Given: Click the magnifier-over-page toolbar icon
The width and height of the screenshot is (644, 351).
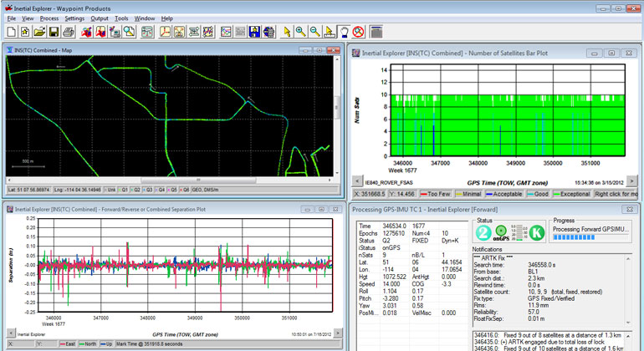Looking at the screenshot, I should [x=130, y=32].
